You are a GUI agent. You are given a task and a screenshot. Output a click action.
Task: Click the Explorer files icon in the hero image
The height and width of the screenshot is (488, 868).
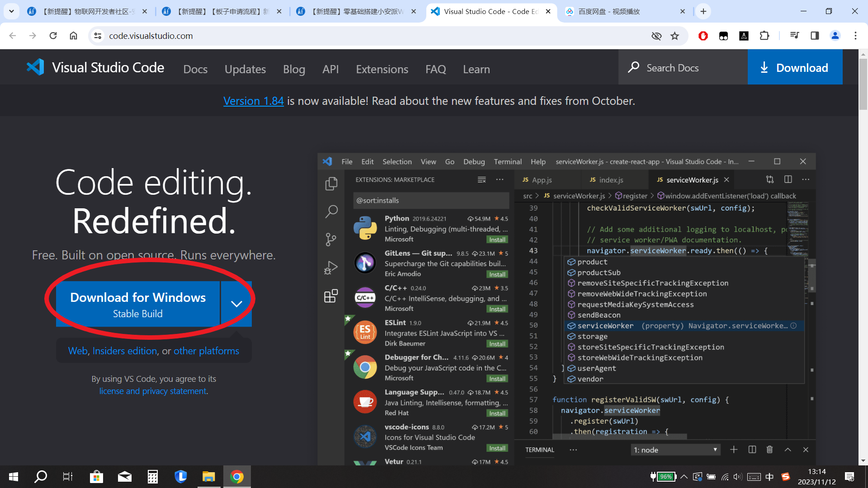331,183
